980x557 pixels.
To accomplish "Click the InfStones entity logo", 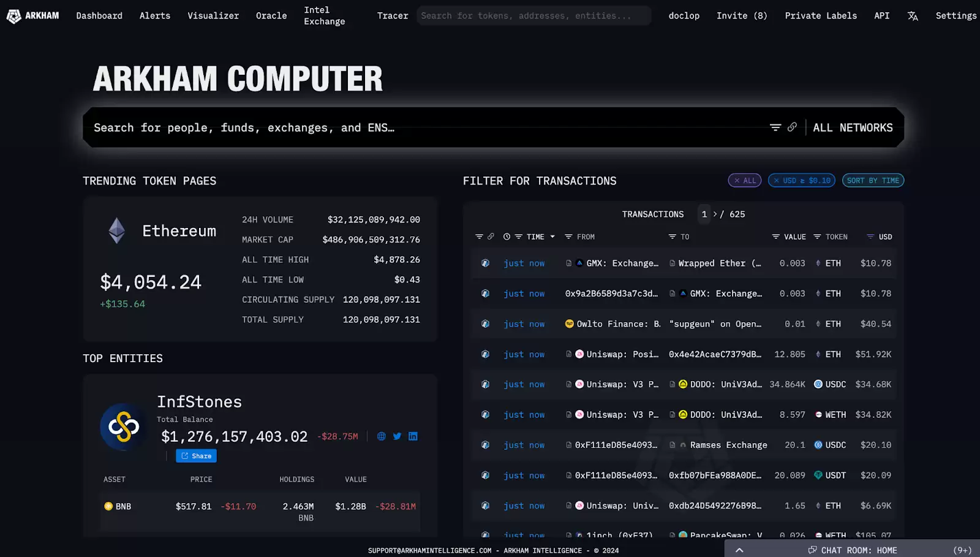I will 124,426.
